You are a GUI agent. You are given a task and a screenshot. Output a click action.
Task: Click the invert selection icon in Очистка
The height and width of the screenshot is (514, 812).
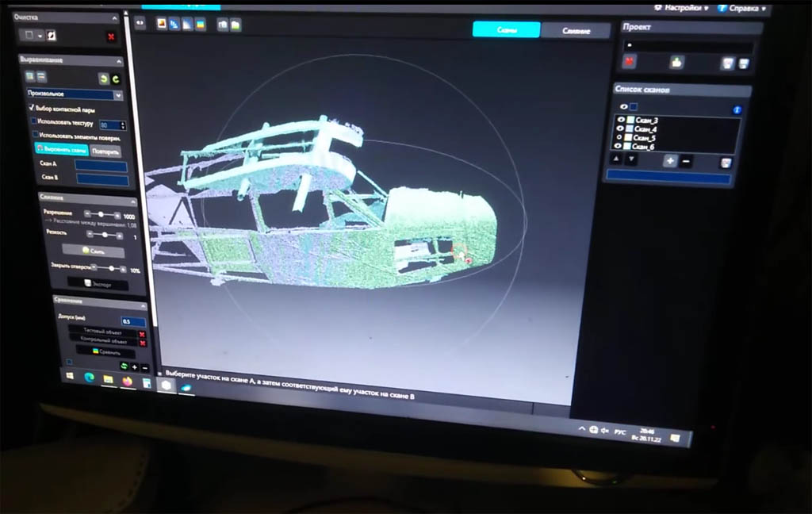(x=52, y=35)
